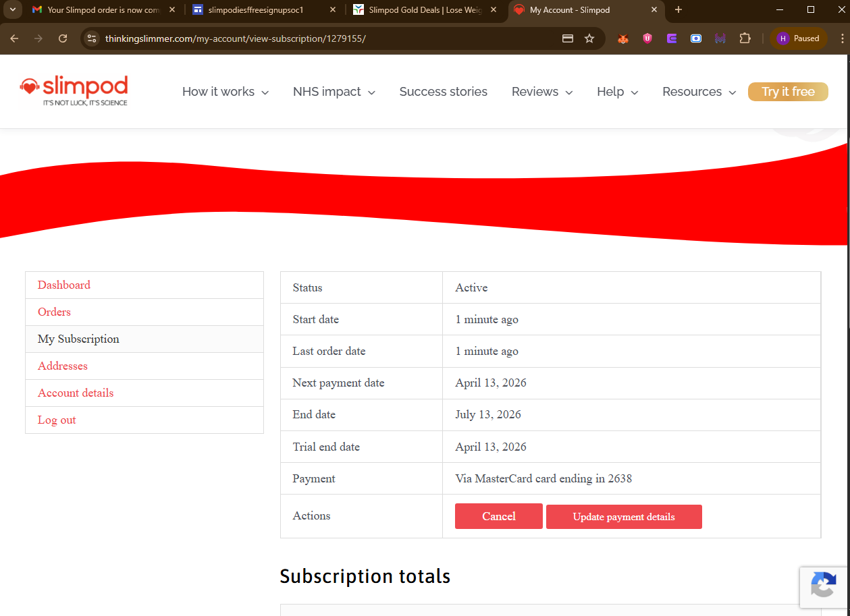Expand the How it works menu
The width and height of the screenshot is (850, 616).
tap(225, 92)
